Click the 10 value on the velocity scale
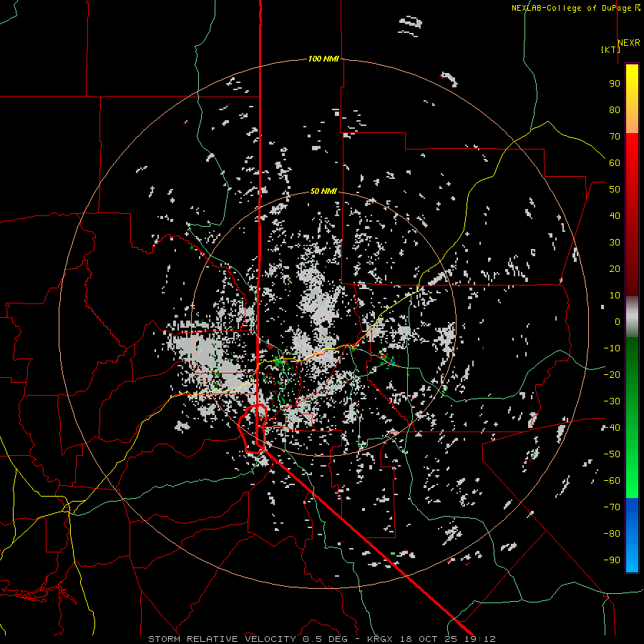Viewport: 644px width, 644px height. point(615,296)
